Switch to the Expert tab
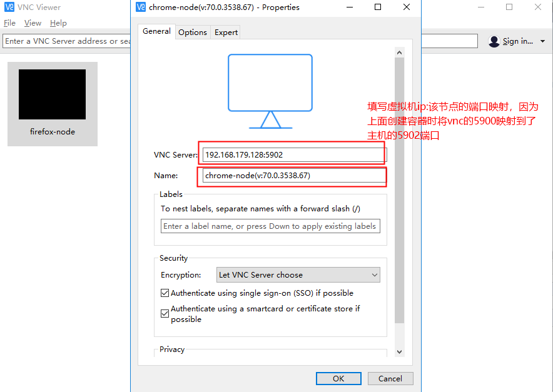This screenshot has width=553, height=392. pyautogui.click(x=226, y=32)
